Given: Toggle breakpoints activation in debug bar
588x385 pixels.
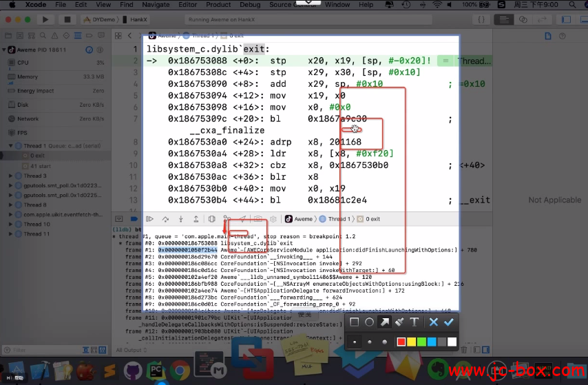Looking at the screenshot, I should (134, 219).
